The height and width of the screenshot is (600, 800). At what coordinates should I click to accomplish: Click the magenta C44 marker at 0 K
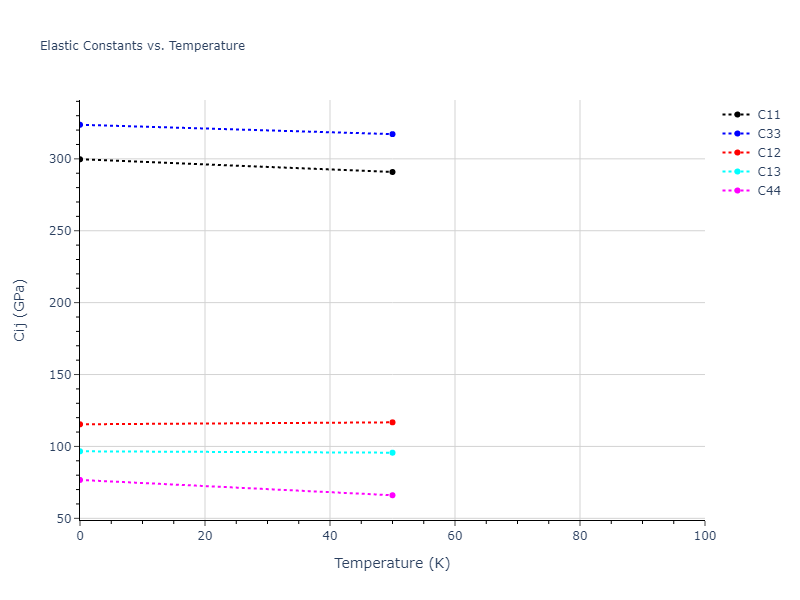pos(80,480)
